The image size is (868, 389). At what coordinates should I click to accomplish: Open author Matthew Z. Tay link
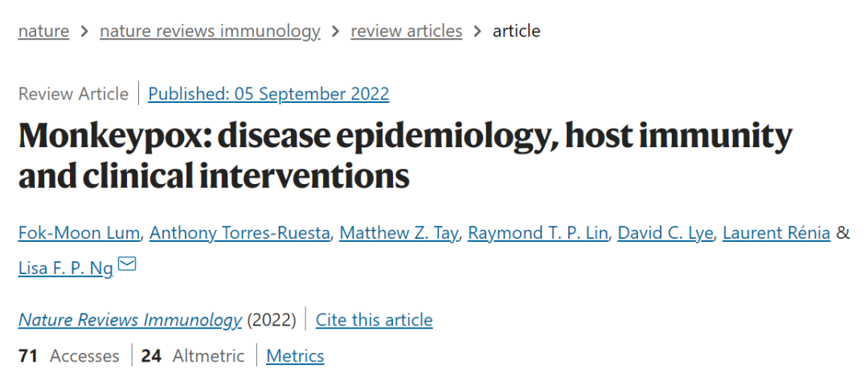398,233
